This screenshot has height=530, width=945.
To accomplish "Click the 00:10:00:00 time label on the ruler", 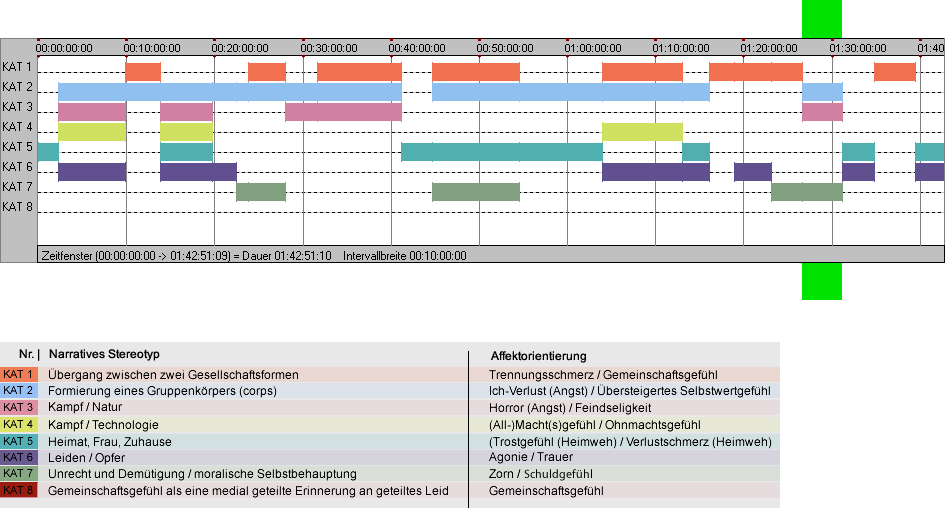I will coord(152,48).
